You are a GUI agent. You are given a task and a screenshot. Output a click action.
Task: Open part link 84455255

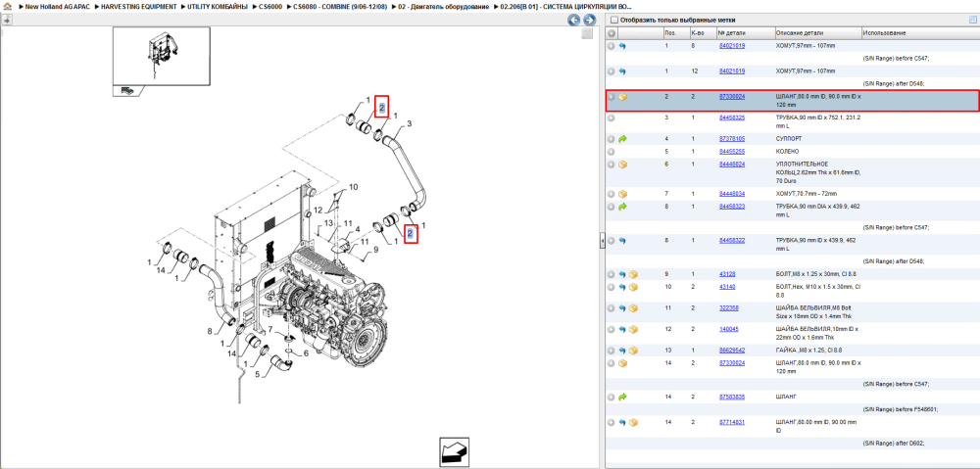[732, 152]
